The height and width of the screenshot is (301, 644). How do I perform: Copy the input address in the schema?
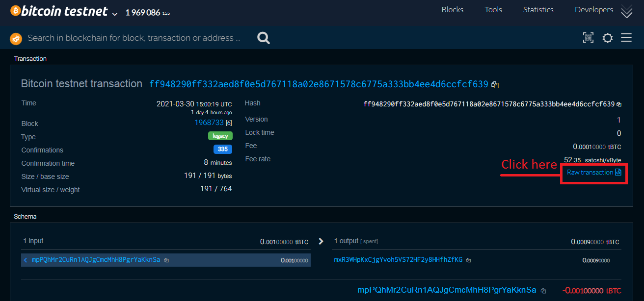[166, 260]
